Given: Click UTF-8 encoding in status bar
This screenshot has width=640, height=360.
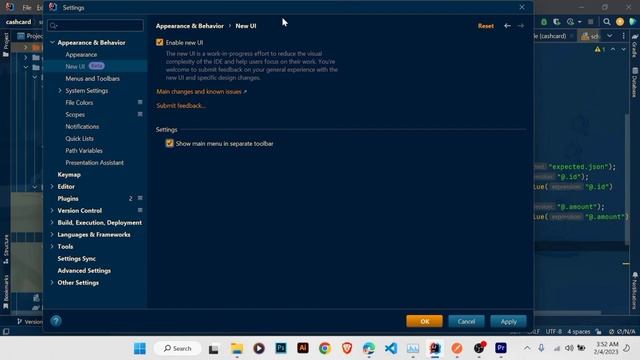Looking at the screenshot, I should point(553,331).
